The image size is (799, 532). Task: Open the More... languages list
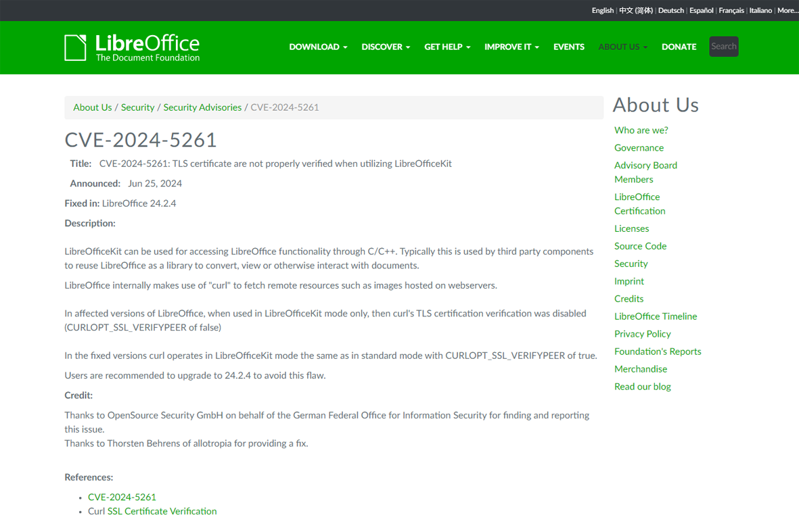point(787,10)
